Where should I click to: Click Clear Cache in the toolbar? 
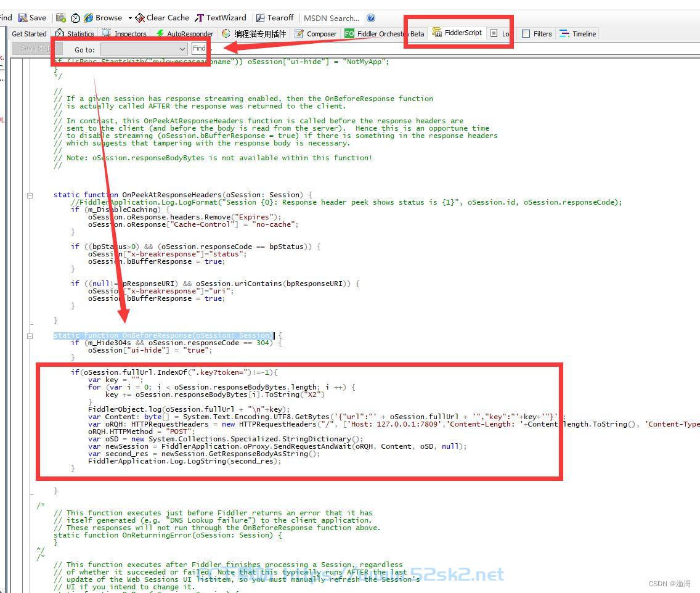coord(162,18)
